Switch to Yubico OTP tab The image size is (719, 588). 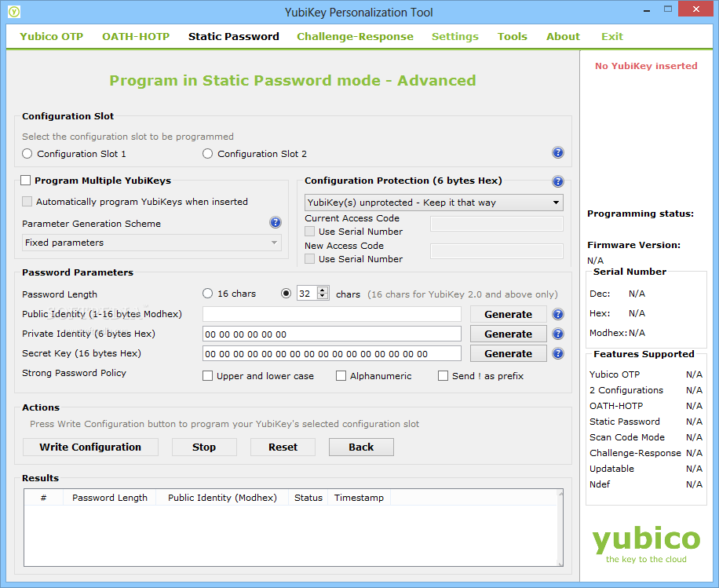51,36
